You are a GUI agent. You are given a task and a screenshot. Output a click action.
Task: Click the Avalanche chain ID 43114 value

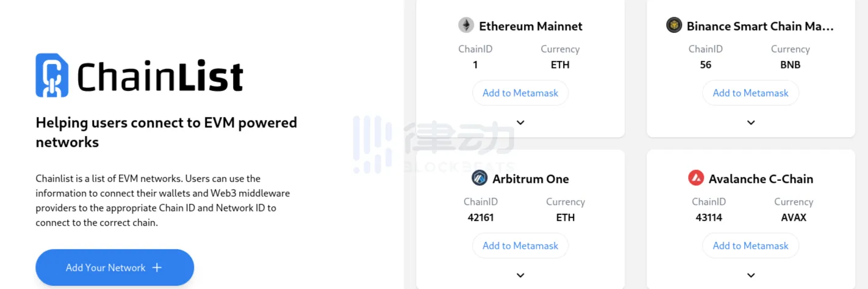(x=709, y=218)
